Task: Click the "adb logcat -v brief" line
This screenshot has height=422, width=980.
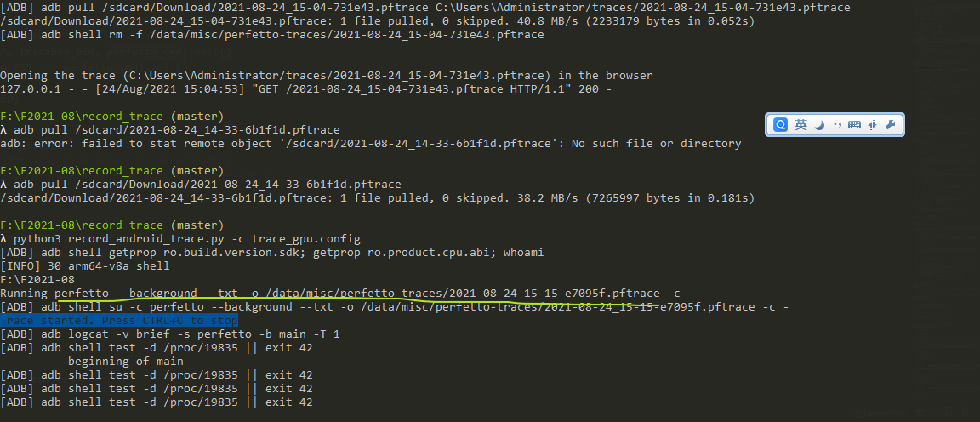Action: coord(170,334)
